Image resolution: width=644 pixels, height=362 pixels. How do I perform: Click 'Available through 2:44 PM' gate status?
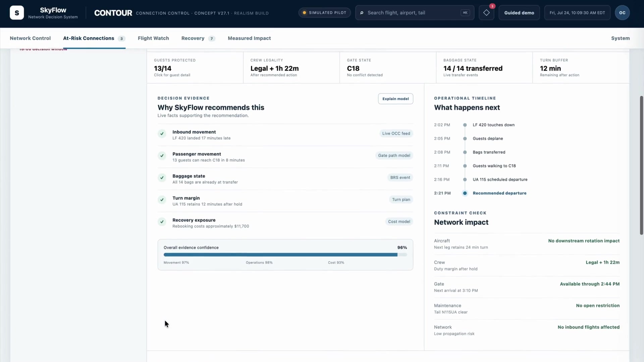tap(590, 284)
